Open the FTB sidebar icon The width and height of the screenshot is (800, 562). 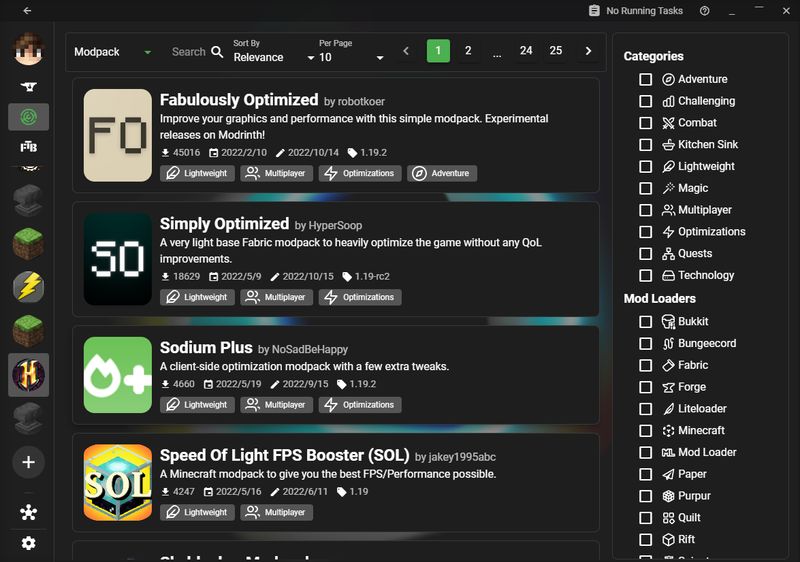point(29,147)
